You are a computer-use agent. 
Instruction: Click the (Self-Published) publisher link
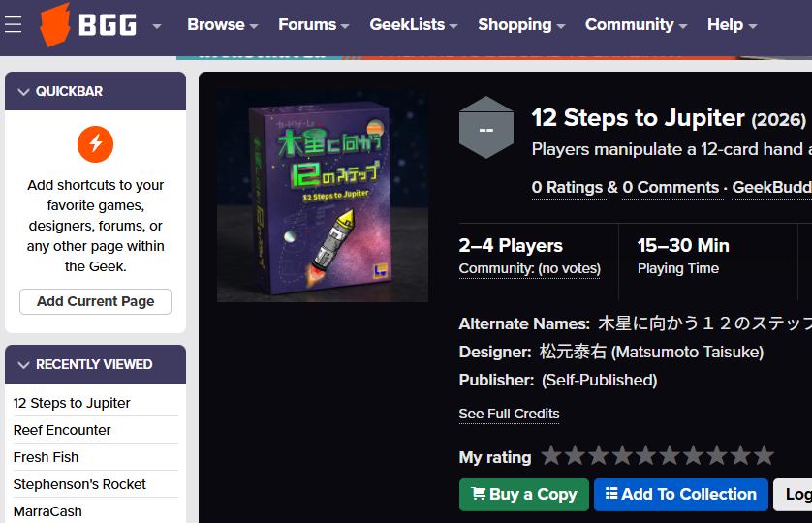coord(599,380)
